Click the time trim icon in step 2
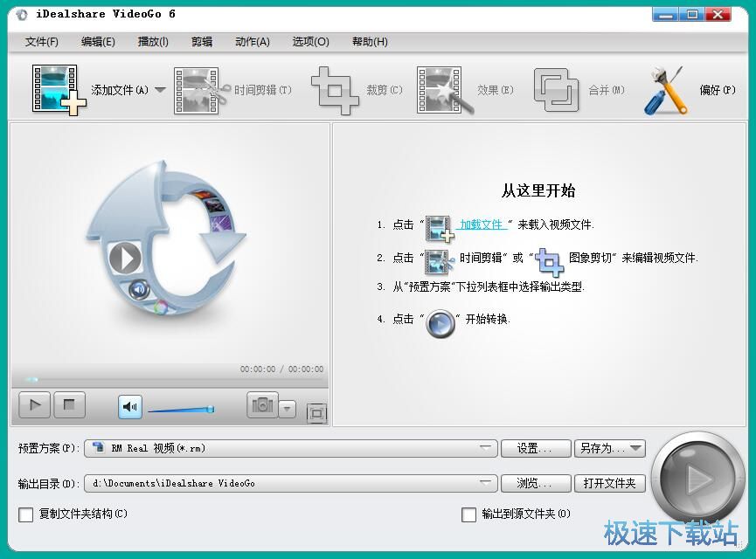Viewport: 756px width, 559px height. pyautogui.click(x=440, y=262)
